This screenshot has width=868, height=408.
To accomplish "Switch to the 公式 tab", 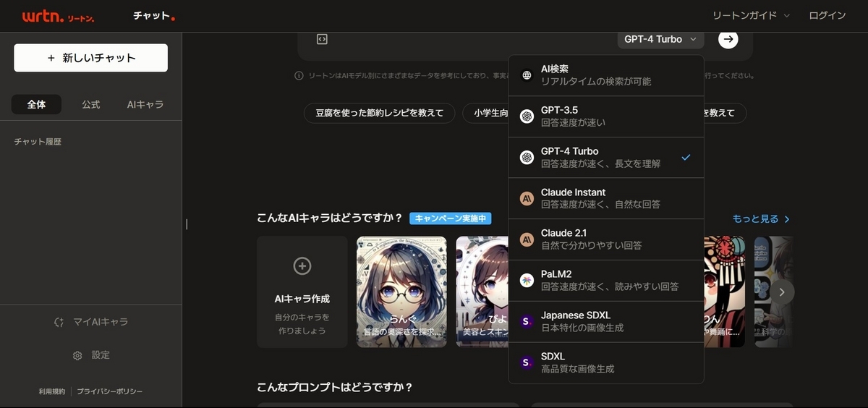I will tap(91, 105).
